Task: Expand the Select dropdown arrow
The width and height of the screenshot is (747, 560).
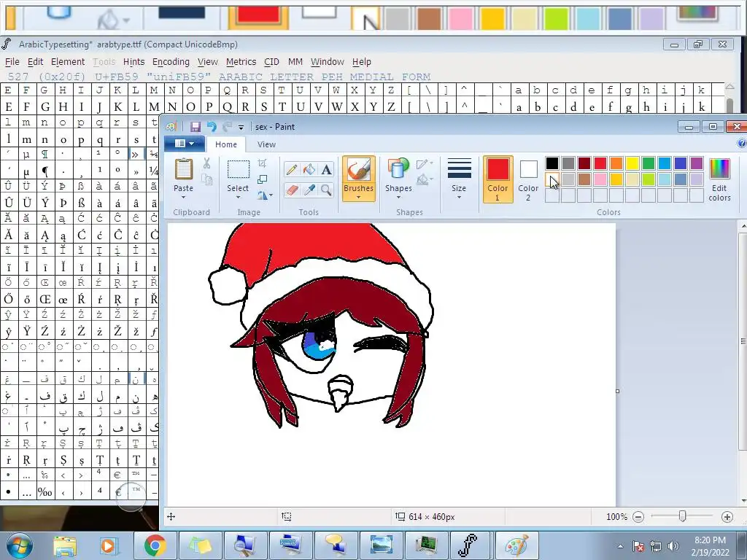Action: [238, 197]
